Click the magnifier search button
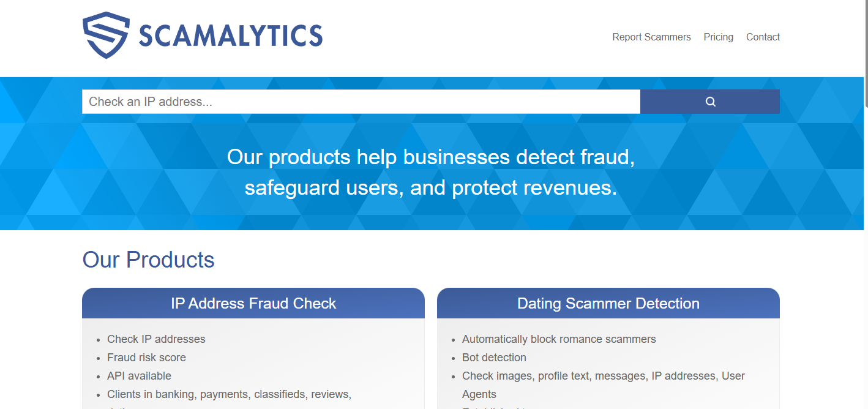 coord(710,102)
